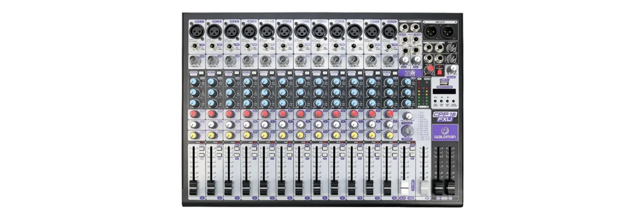Viewport: 644px width, 220px height.
Task: Toggle the channel 1 low cut button
Action: click(x=201, y=73)
